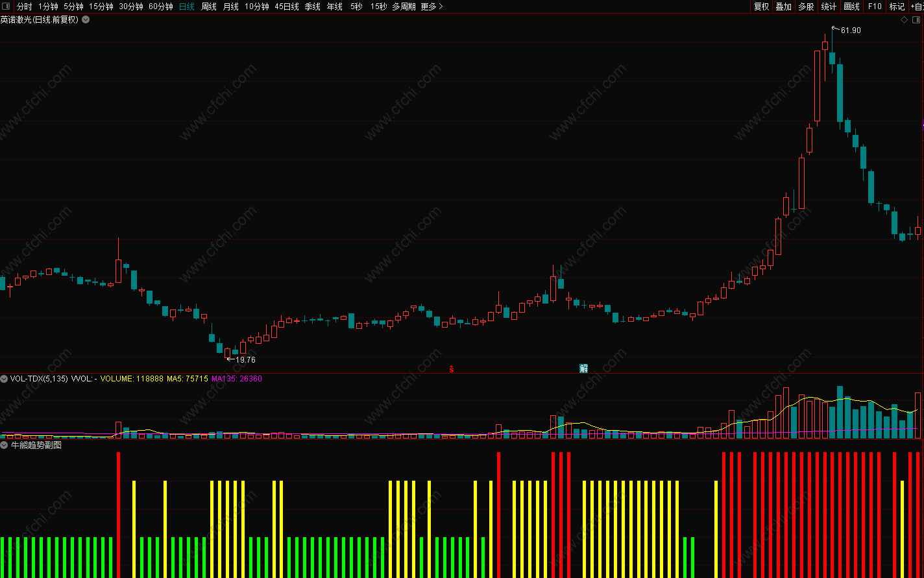The width and height of the screenshot is (924, 578).
Task: Select the 5秒 period tab
Action: [x=356, y=6]
